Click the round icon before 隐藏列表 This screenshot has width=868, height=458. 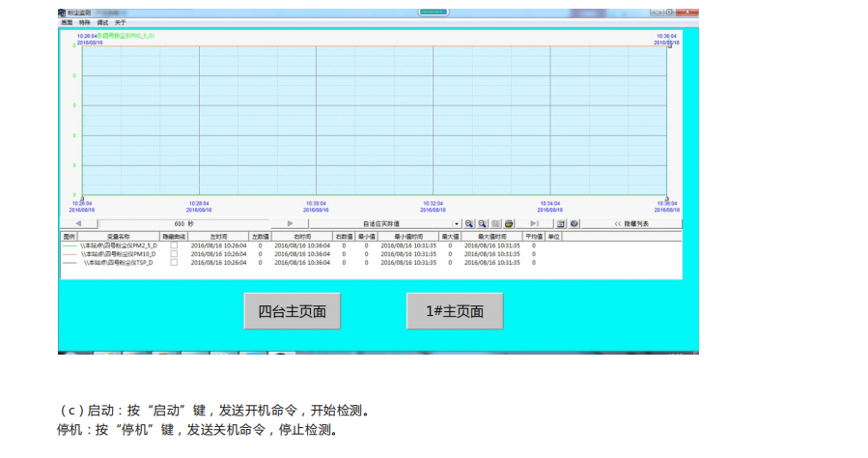(574, 224)
